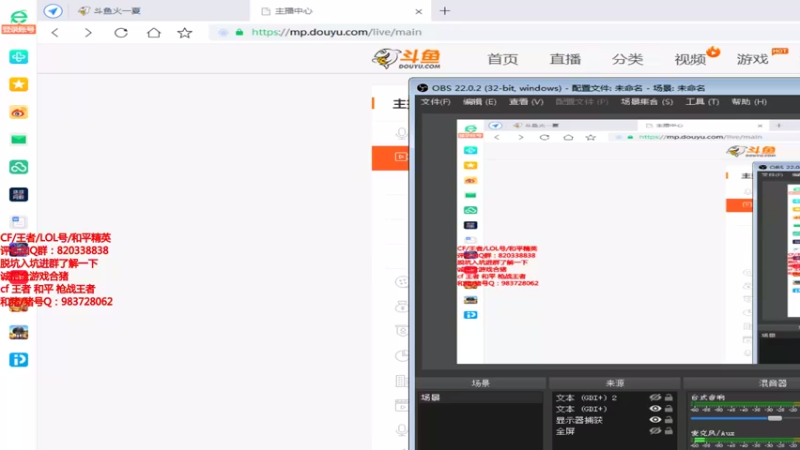Open the Weibo eye sidebar icon
Screen dimensions: 800x450
[18, 112]
